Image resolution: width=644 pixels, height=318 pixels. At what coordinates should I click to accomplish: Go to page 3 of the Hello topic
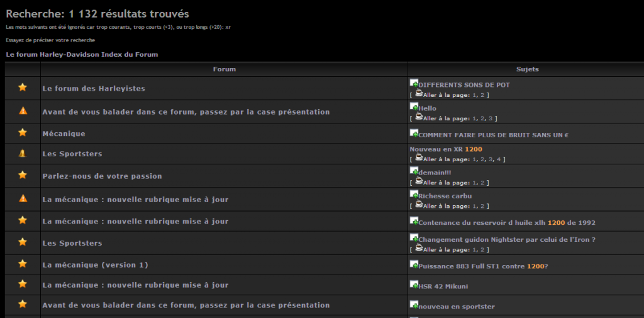(x=491, y=118)
